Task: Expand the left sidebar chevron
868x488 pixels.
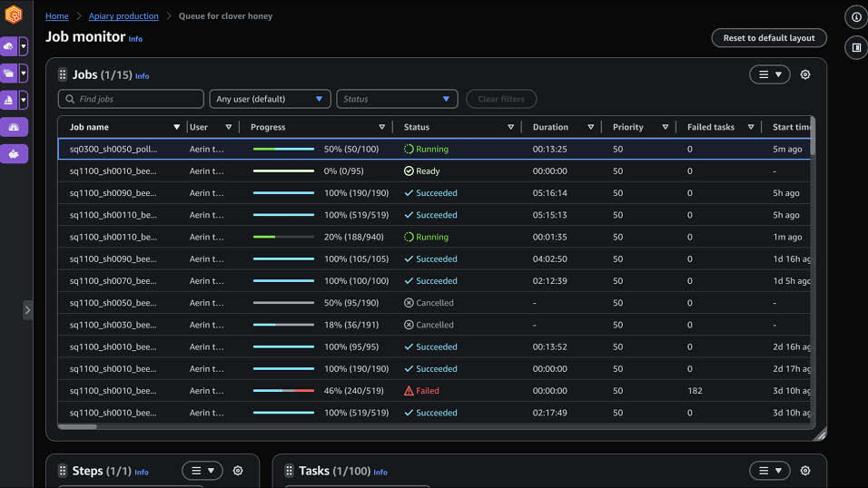Action: (x=27, y=310)
